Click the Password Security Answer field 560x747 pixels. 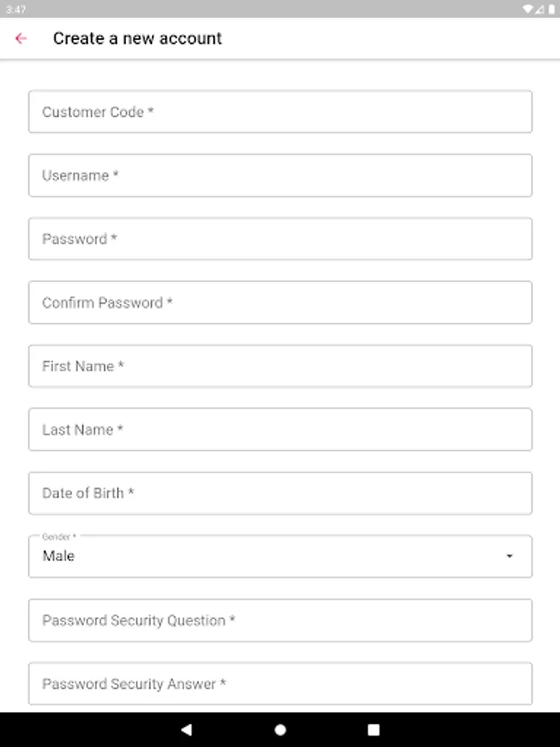[x=280, y=684]
